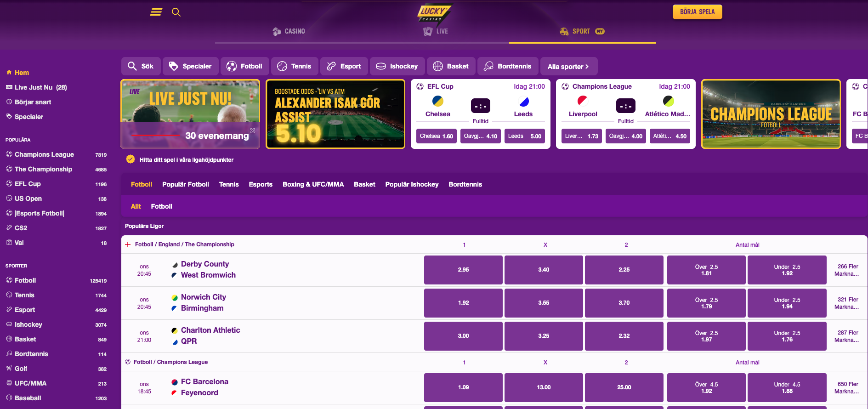Image resolution: width=868 pixels, height=409 pixels.
Task: Expand Alla sporter list
Action: [x=569, y=66]
